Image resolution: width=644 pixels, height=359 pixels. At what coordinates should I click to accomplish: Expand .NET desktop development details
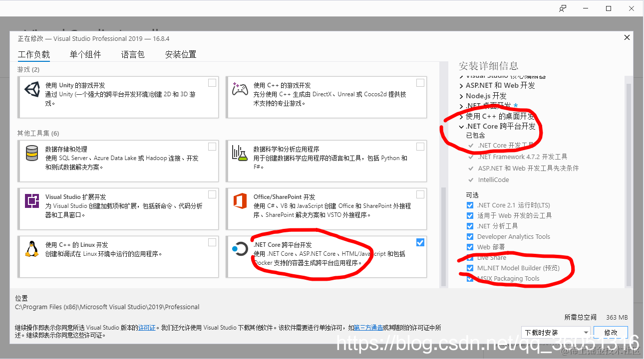coord(461,106)
